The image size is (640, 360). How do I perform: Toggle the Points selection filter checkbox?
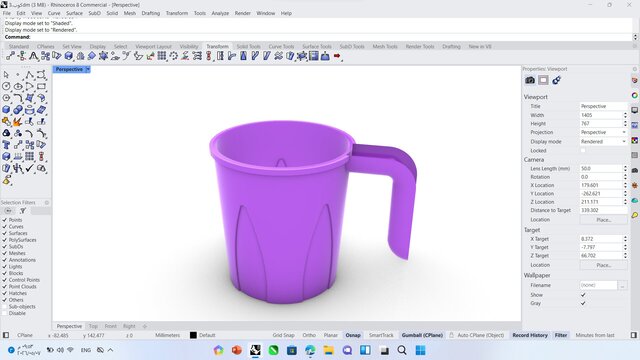coord(4,220)
